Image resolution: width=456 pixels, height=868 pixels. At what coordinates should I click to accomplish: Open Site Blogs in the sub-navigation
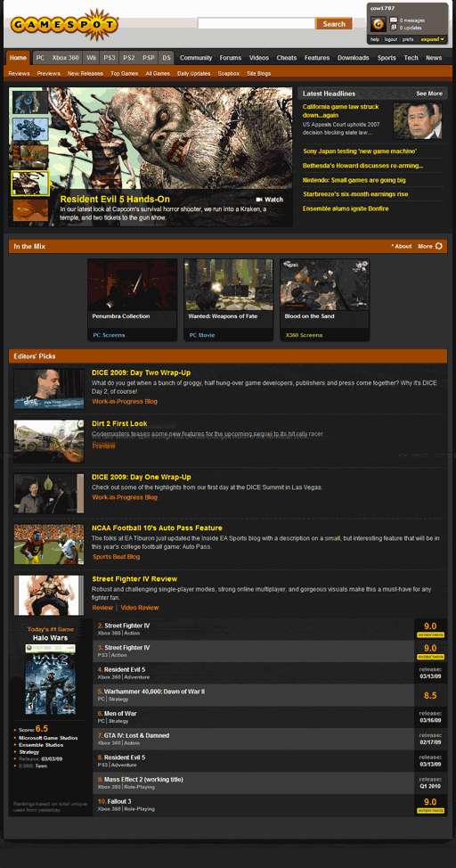tap(258, 73)
